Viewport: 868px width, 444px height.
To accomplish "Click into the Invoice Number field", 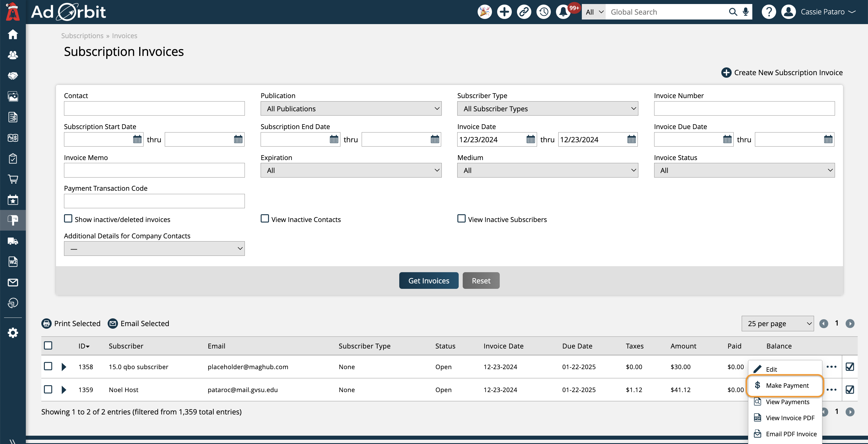I will pos(744,109).
